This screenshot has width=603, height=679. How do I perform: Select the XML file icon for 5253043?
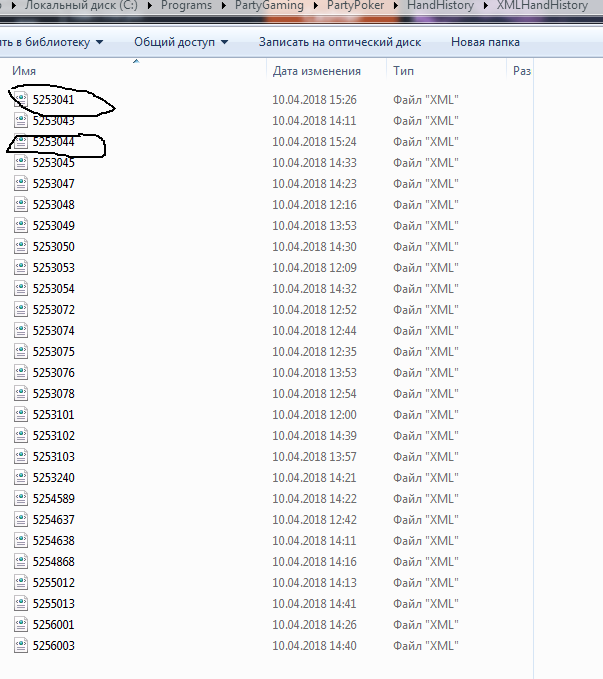[x=21, y=120]
